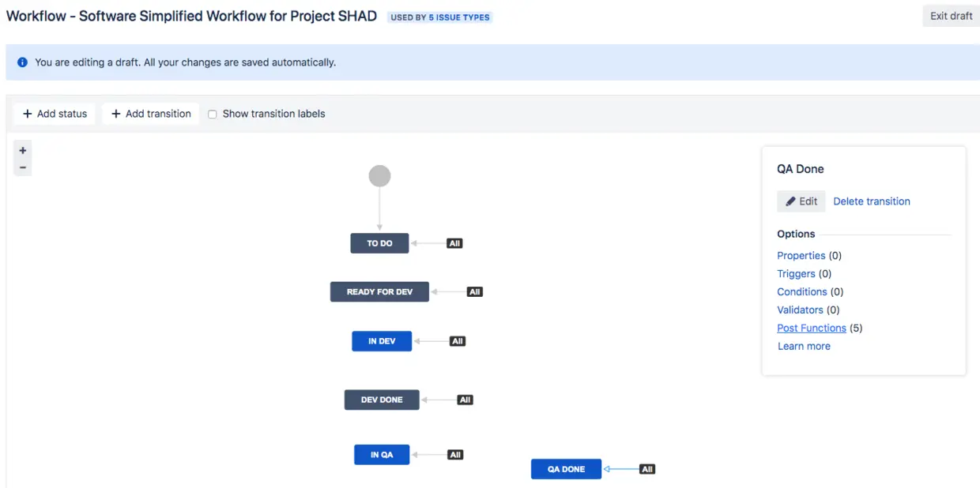980x488 pixels.
Task: Click the zoom out minus icon on the diagram
Action: coord(22,167)
